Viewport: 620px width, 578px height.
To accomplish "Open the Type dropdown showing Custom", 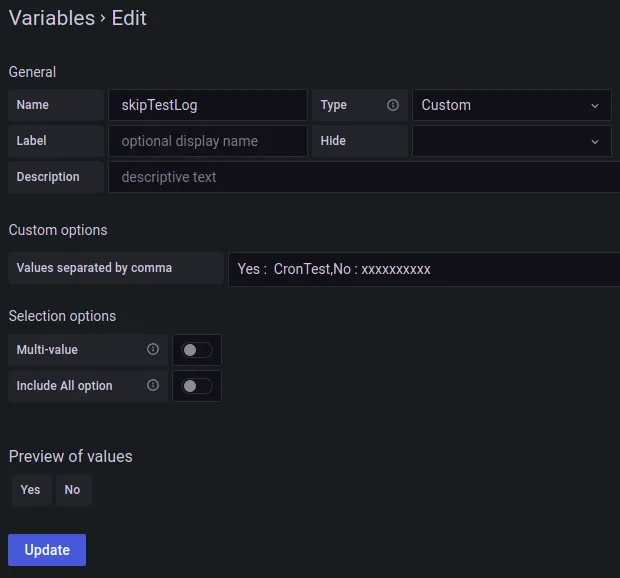I will (511, 105).
